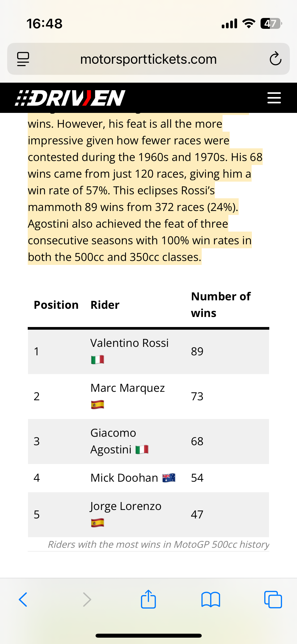Screen dimensions: 297x644
Task: Tap Giacomo Agostini in the table
Action: click(x=114, y=441)
